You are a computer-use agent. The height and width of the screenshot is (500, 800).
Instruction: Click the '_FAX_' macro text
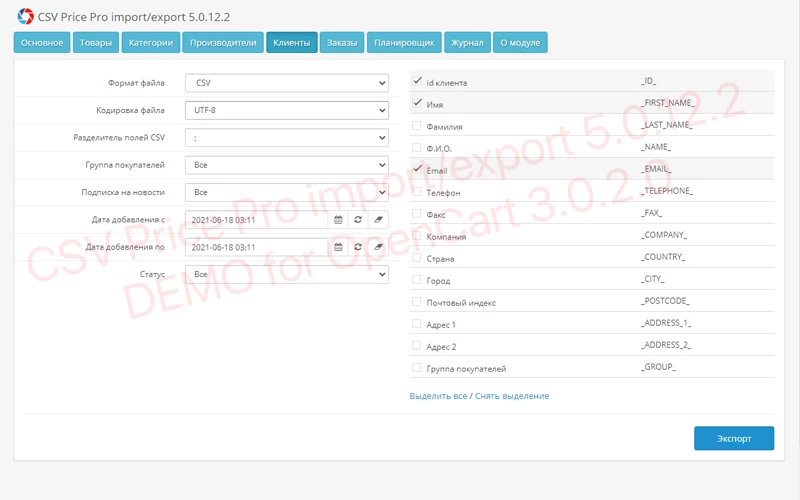tap(652, 213)
